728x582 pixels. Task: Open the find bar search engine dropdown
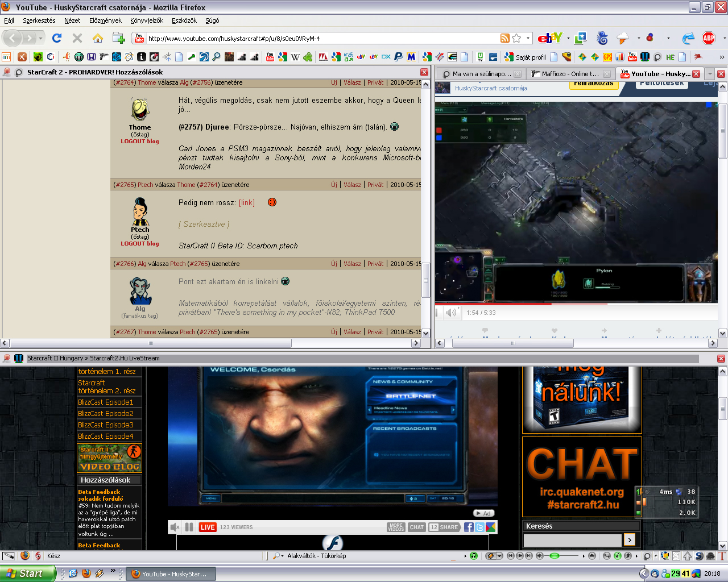coord(278,556)
